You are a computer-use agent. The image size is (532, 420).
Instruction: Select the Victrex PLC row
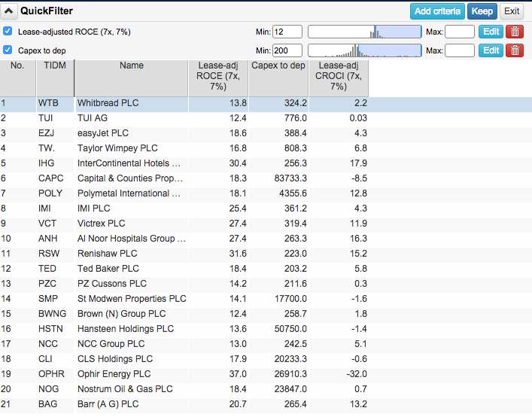[266, 224]
